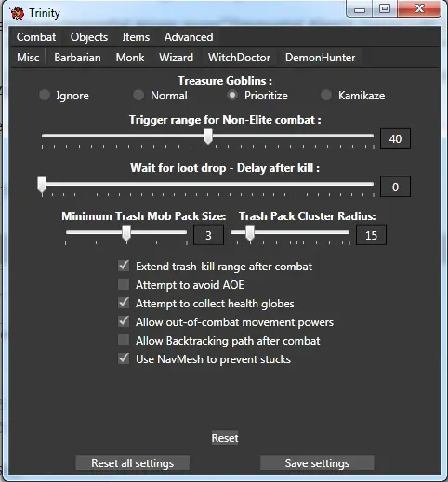Open the DemonHunter sub-tab
The height and width of the screenshot is (482, 448).
(x=320, y=58)
